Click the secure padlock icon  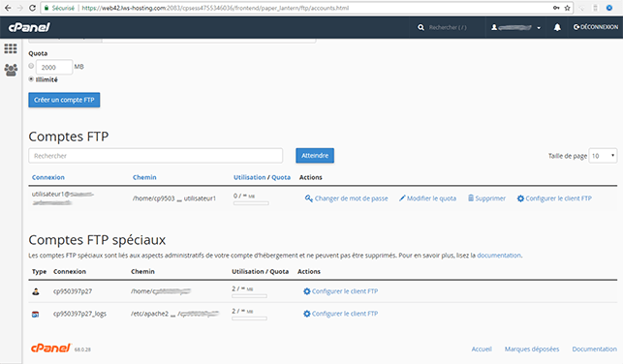[x=47, y=8]
